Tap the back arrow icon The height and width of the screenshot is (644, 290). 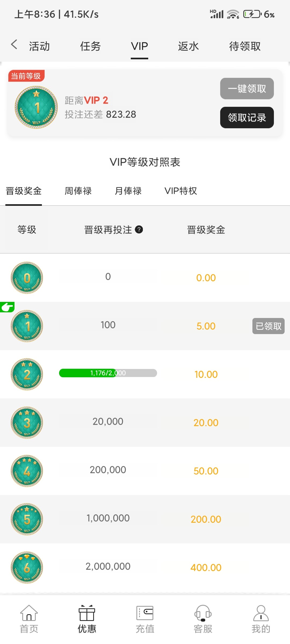(14, 45)
